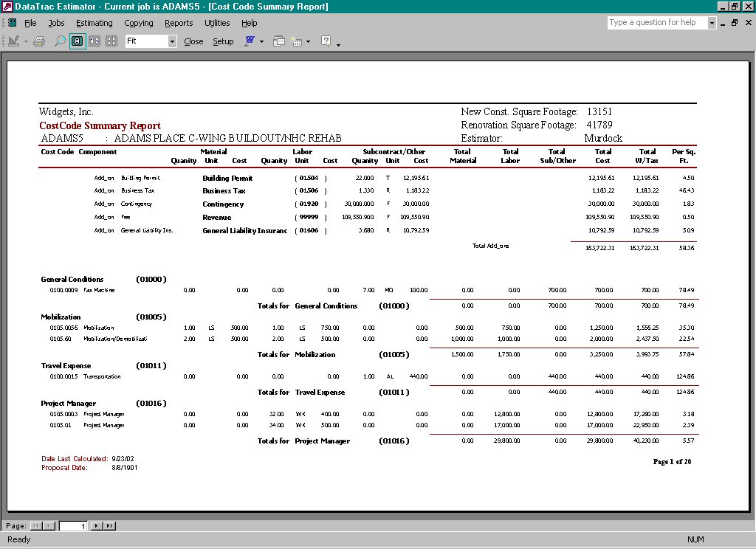
Task: Click the Database Window icon
Action: pyautogui.click(x=278, y=41)
